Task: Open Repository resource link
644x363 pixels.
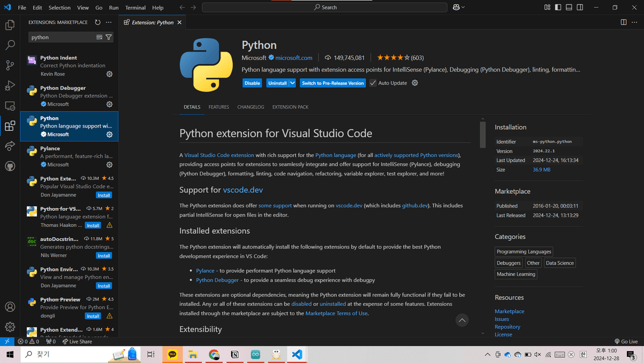Action: [507, 327]
